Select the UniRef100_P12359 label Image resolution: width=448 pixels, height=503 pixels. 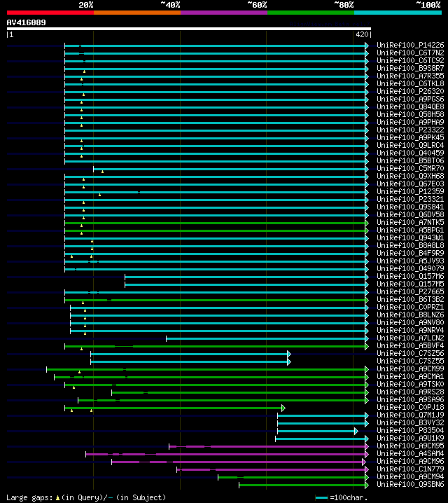[410, 191]
